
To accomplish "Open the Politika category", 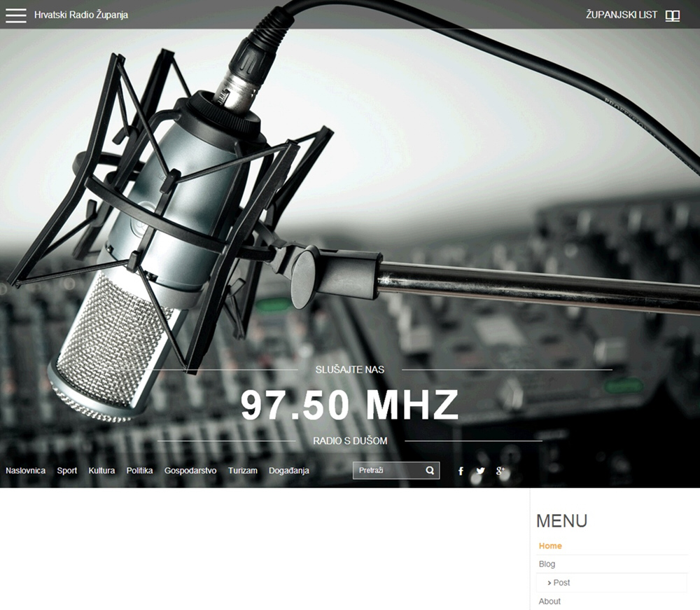I will point(139,471).
